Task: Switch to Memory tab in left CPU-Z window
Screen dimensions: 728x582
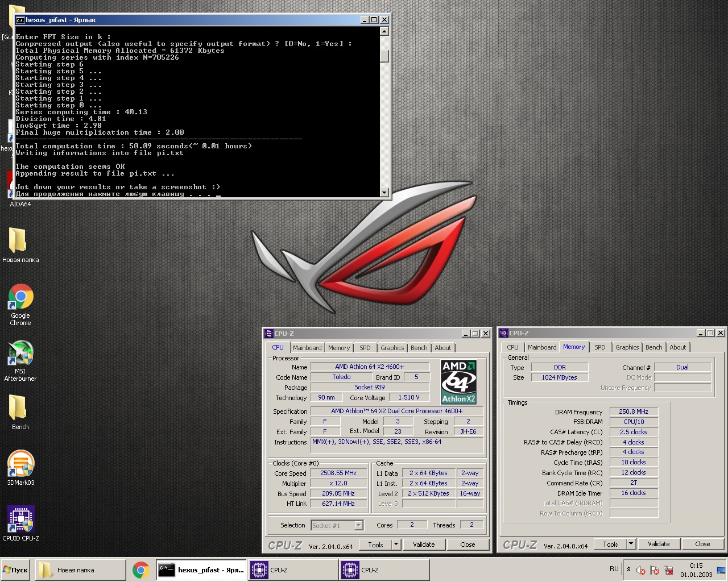Action: click(339, 348)
